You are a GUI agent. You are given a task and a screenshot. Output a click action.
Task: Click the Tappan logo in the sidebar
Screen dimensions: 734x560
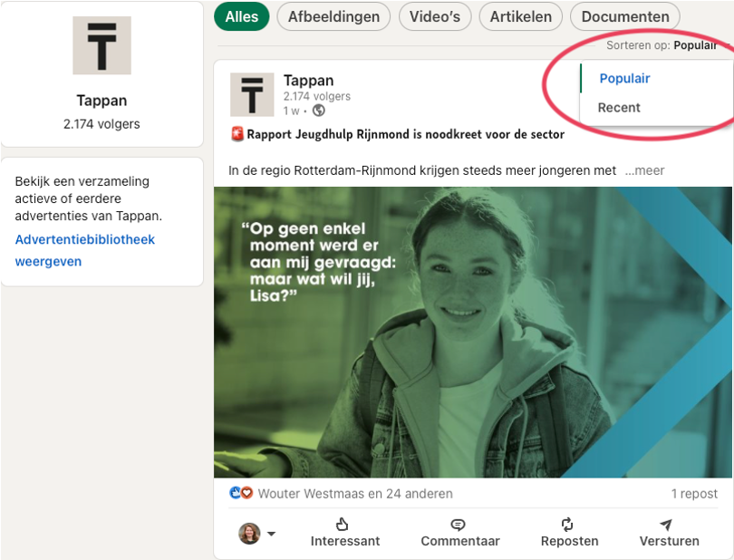coord(101,45)
